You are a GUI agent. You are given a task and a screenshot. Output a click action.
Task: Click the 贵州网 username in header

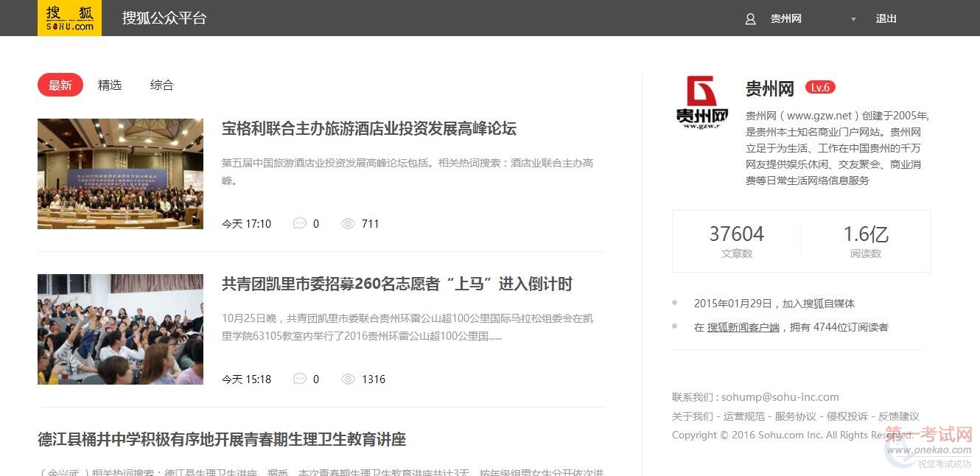tap(786, 19)
